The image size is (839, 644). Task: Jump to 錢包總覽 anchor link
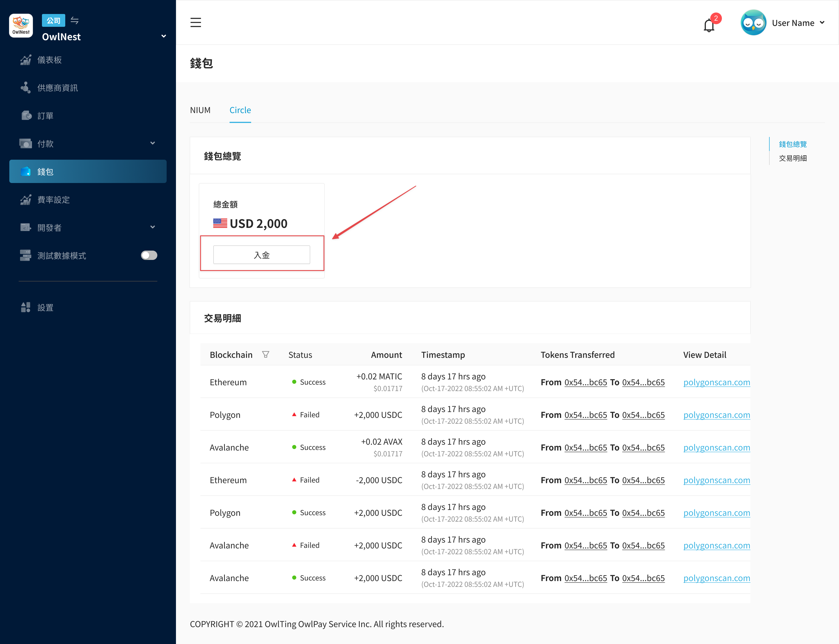[x=793, y=144]
